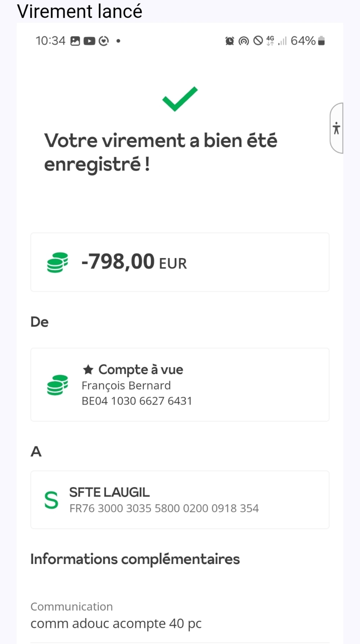Tap the coins icon beside Compte à vue
Image resolution: width=360 pixels, height=644 pixels.
click(57, 385)
